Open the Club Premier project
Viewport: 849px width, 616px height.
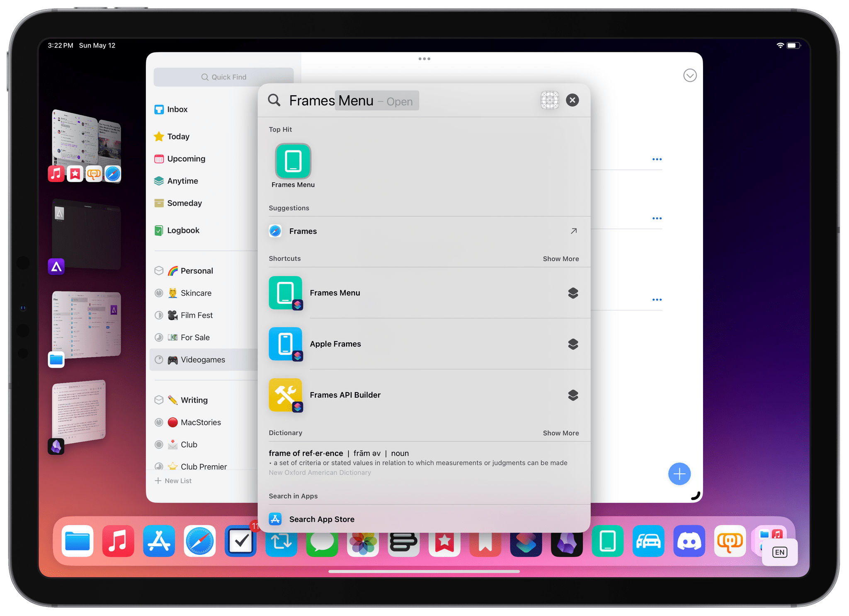204,466
